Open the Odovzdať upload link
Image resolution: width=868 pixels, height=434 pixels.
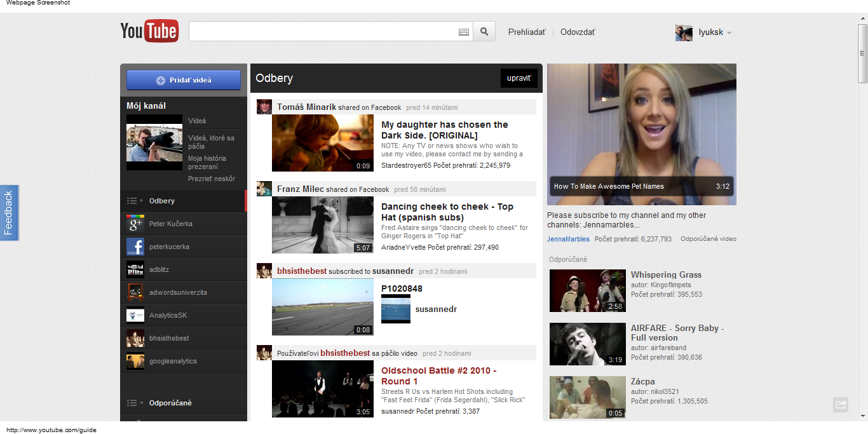click(x=578, y=32)
